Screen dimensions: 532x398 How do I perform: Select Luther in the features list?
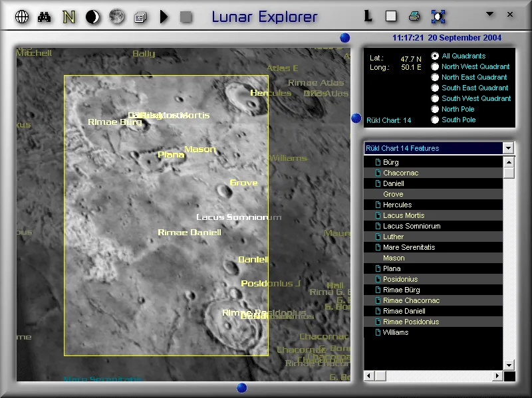click(x=434, y=237)
